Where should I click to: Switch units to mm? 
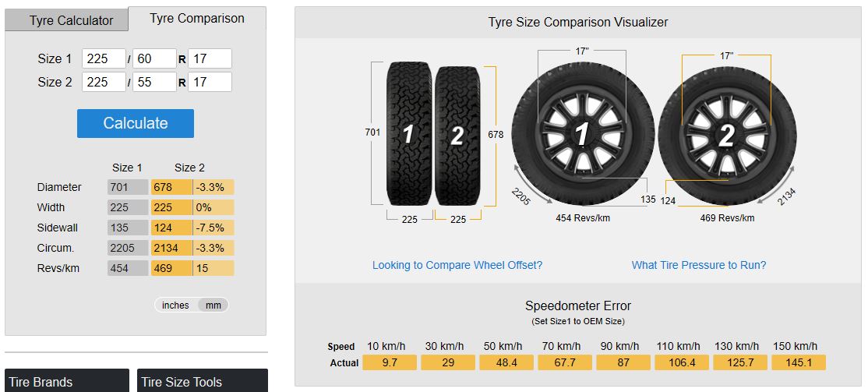point(213,305)
